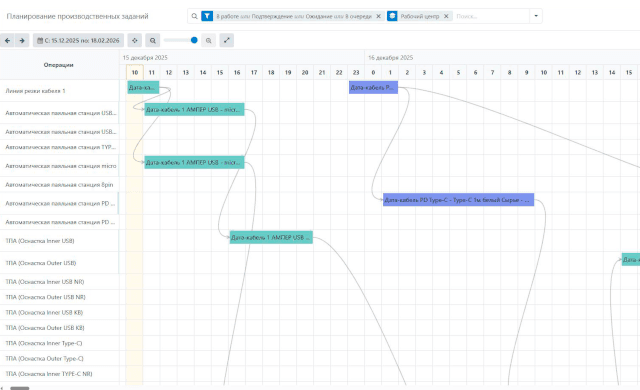
Task: Click the funnel filter icon on status facet
Action: pos(207,16)
